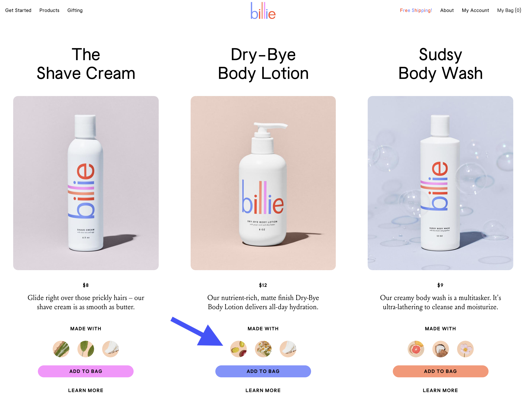532x410 pixels.
Task: Select the sage leaf ingredient icon
Action: [86, 349]
